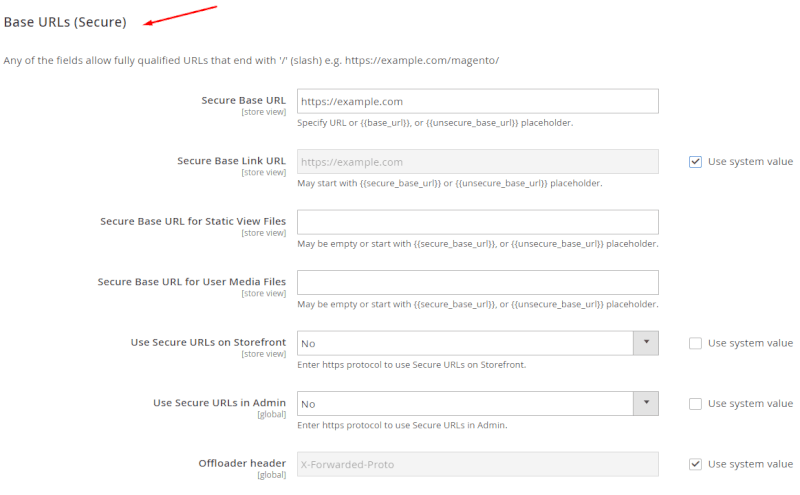Click the Admin secure URLs dropdown arrow
The width and height of the screenshot is (800, 495).
coord(646,404)
